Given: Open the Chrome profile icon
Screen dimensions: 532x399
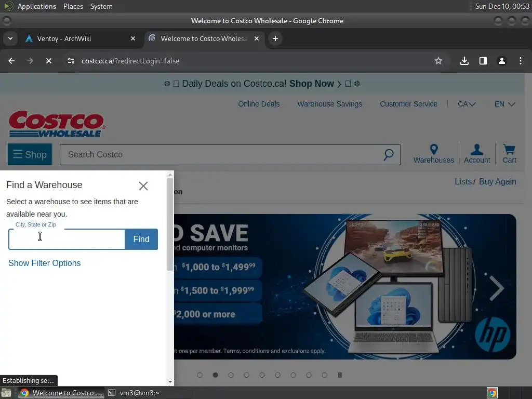Looking at the screenshot, I should coord(501,61).
